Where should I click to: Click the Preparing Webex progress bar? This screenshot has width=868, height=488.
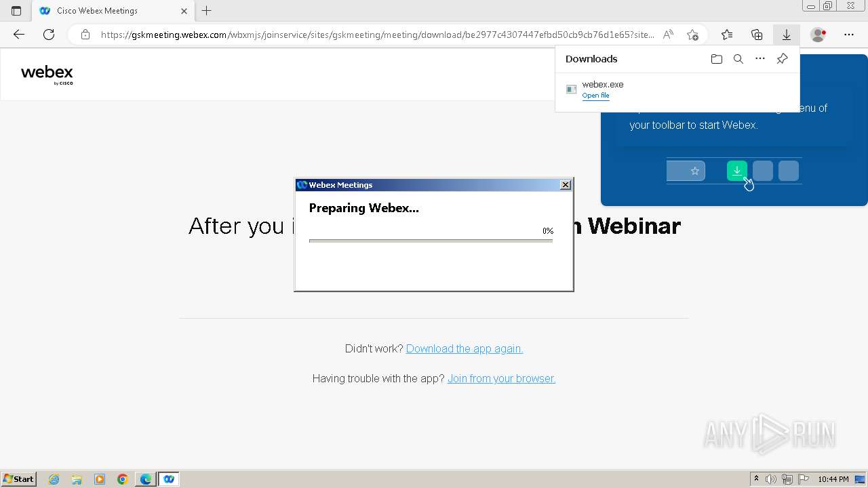click(431, 241)
